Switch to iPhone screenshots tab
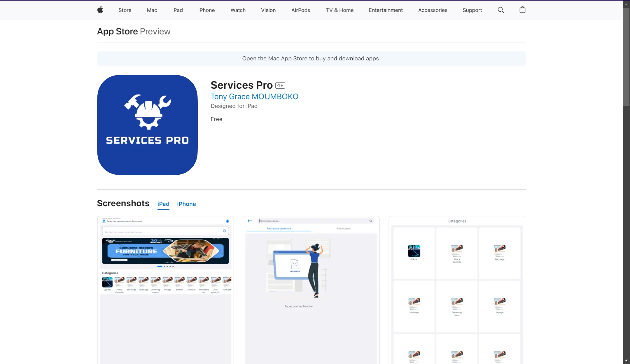This screenshot has width=630, height=364. click(x=186, y=204)
